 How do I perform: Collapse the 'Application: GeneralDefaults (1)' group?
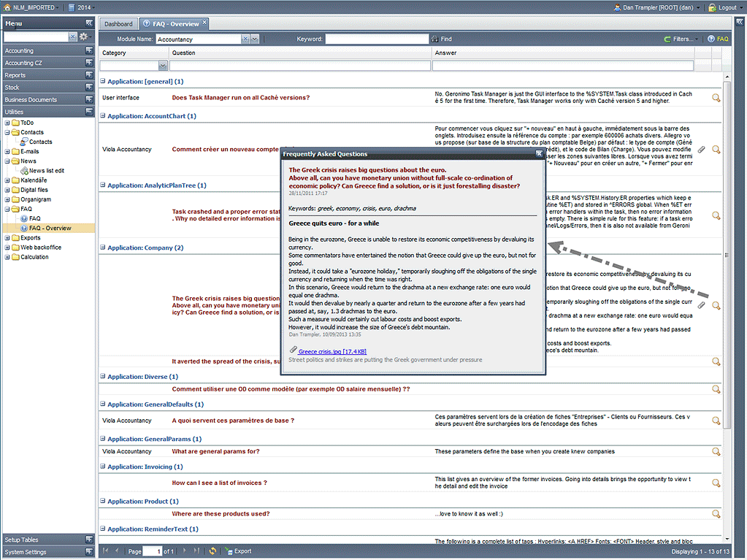tap(102, 404)
